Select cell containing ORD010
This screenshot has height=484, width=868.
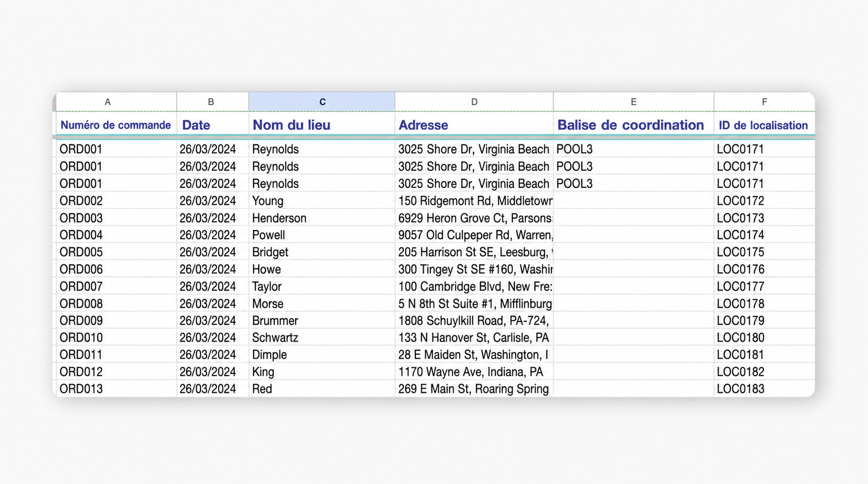coord(116,337)
